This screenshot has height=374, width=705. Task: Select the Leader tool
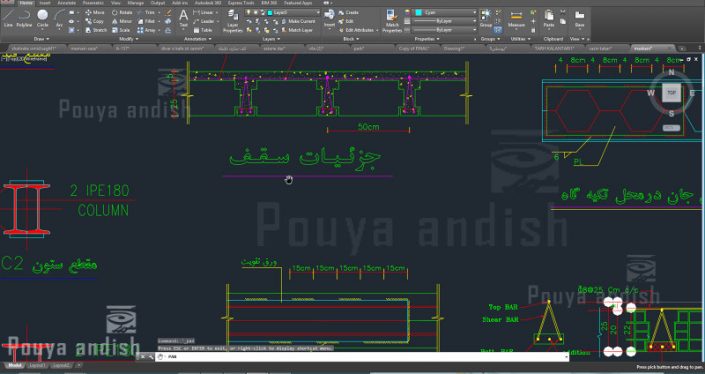(204, 21)
